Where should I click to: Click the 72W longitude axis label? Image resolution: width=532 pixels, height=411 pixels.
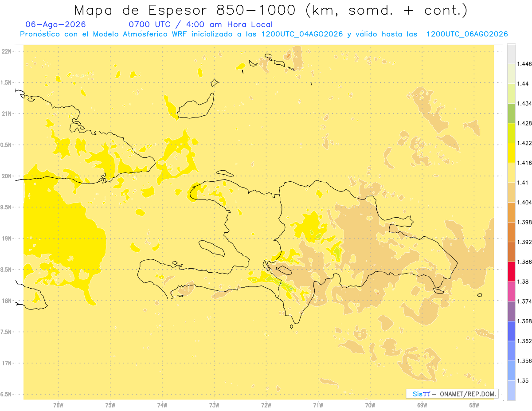266,405
